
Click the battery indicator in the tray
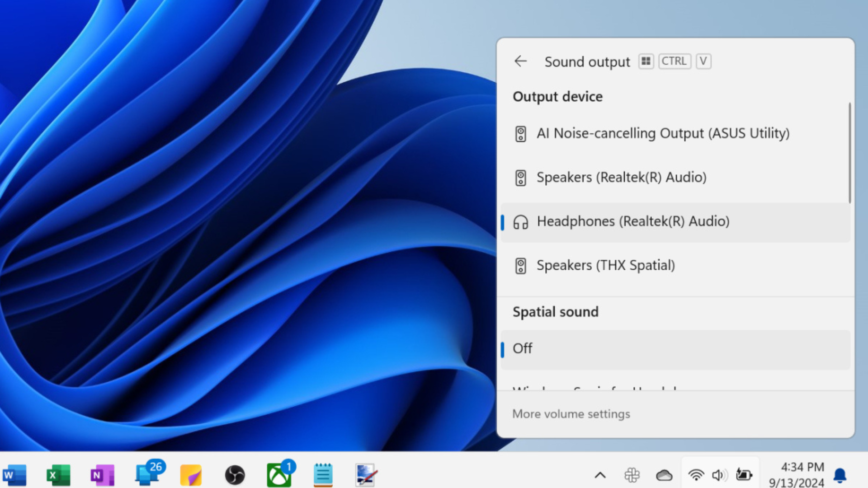744,474
